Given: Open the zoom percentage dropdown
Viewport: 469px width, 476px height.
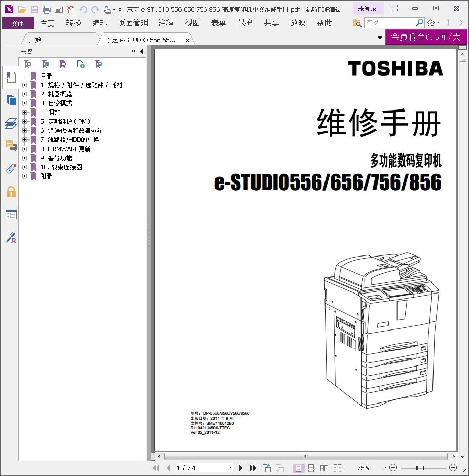Looking at the screenshot, I should (385, 468).
